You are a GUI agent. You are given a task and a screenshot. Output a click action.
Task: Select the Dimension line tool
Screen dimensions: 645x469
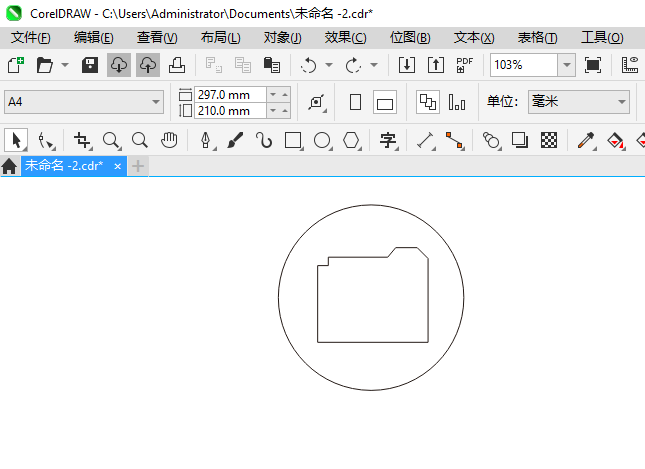425,141
